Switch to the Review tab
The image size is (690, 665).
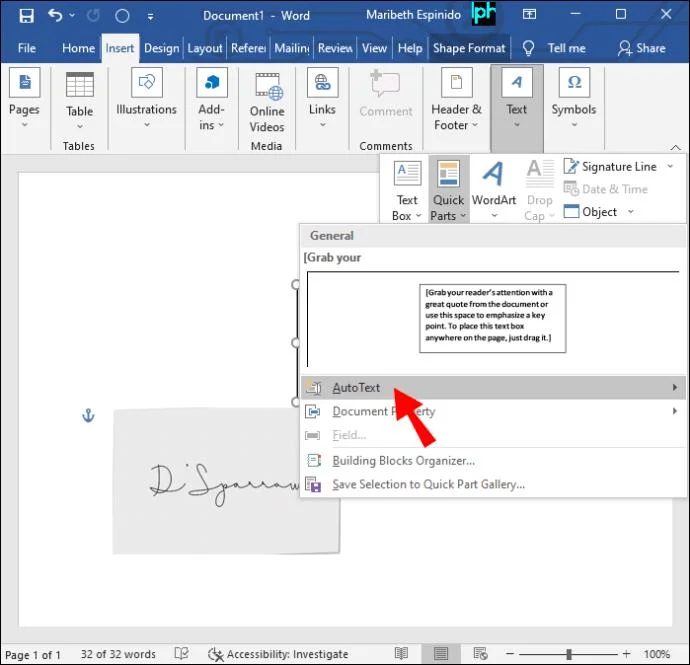335,48
